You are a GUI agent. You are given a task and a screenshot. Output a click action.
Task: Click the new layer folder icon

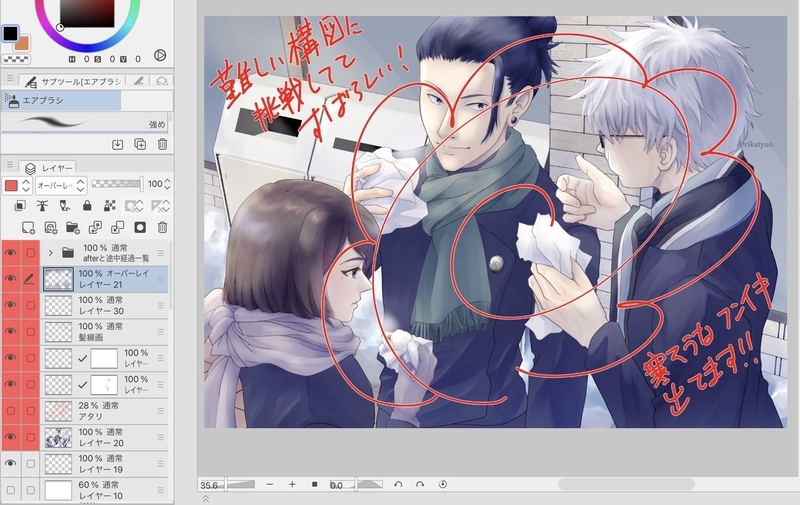(72, 228)
